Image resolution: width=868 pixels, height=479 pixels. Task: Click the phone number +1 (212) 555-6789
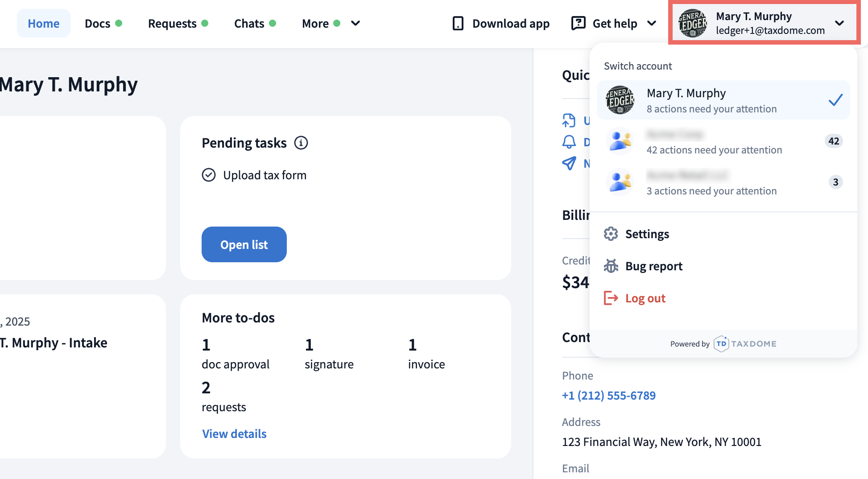click(608, 395)
